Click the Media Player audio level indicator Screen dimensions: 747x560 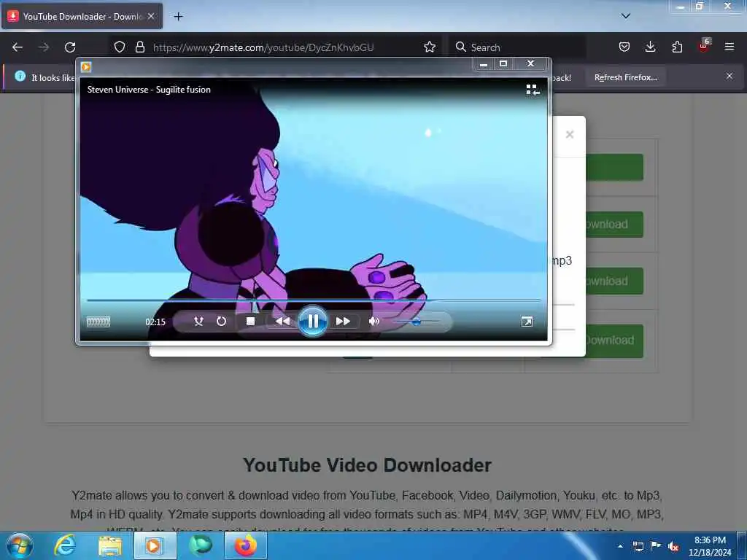pyautogui.click(x=98, y=322)
